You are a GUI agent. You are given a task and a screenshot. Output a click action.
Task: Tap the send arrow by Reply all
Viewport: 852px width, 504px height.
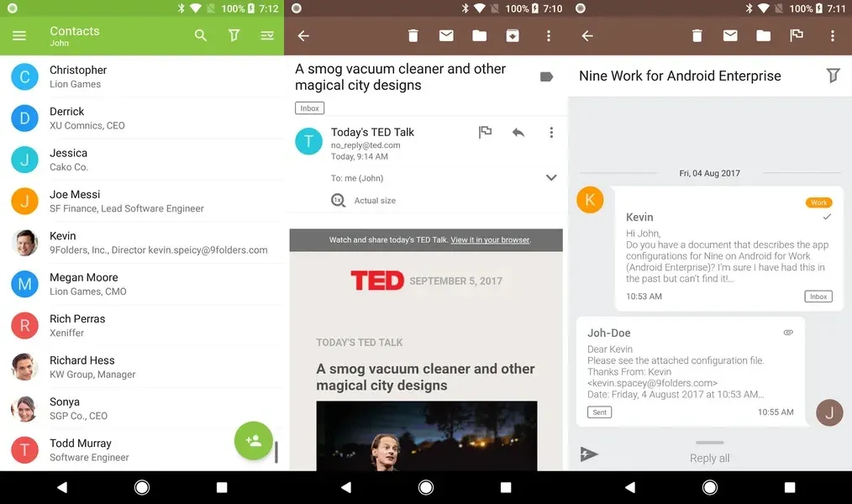click(589, 454)
